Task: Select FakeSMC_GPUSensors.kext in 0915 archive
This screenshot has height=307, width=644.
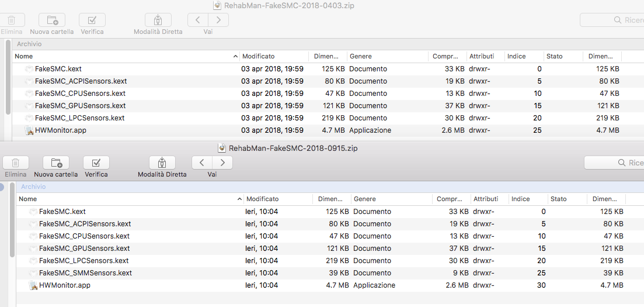Action: point(84,249)
